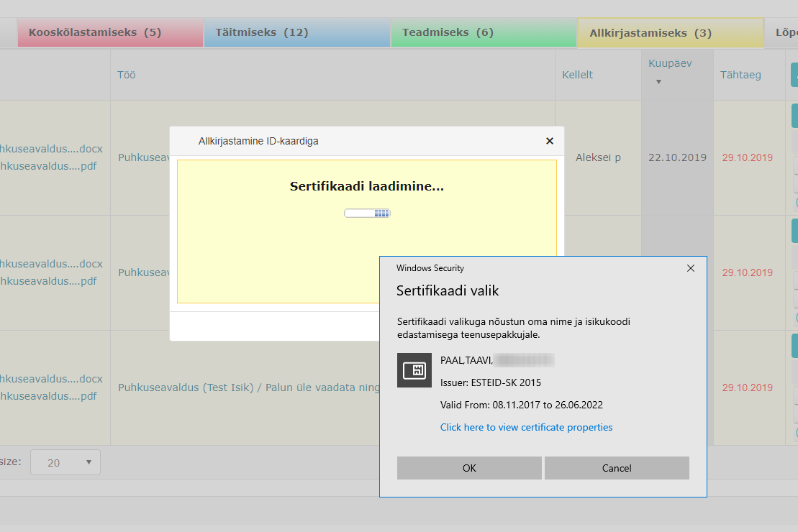The width and height of the screenshot is (798, 532).
Task: Click the Sertifikaadi laadimine... heading
Action: pyautogui.click(x=367, y=186)
